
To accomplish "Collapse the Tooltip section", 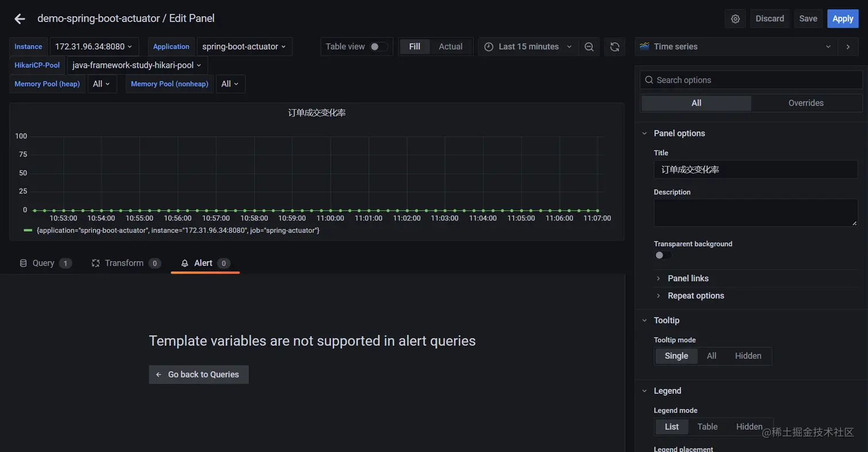I will [666, 320].
